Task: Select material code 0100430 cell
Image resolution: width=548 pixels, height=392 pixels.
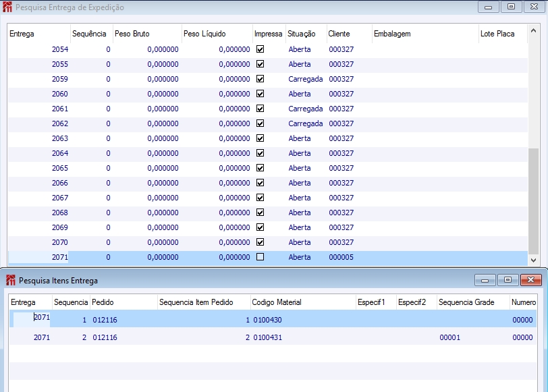Action: tap(267, 320)
